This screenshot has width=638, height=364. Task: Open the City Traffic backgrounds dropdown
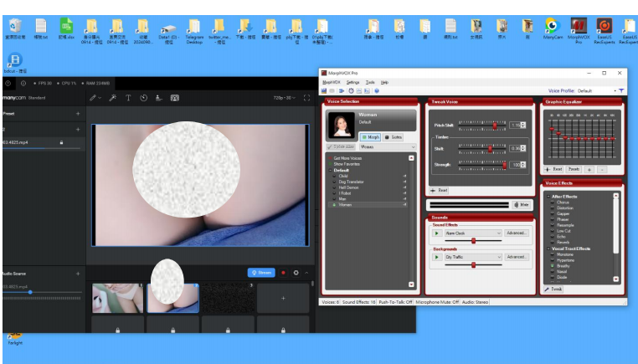coord(473,257)
